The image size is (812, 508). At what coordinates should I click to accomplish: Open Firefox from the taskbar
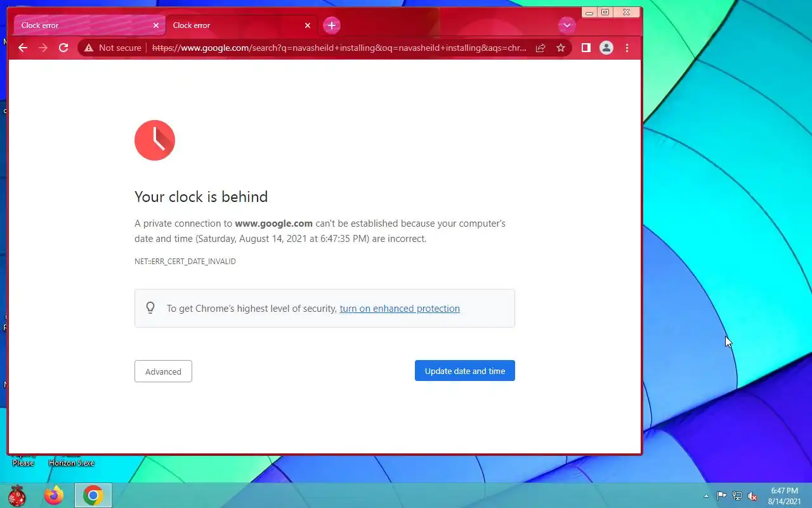[54, 495]
